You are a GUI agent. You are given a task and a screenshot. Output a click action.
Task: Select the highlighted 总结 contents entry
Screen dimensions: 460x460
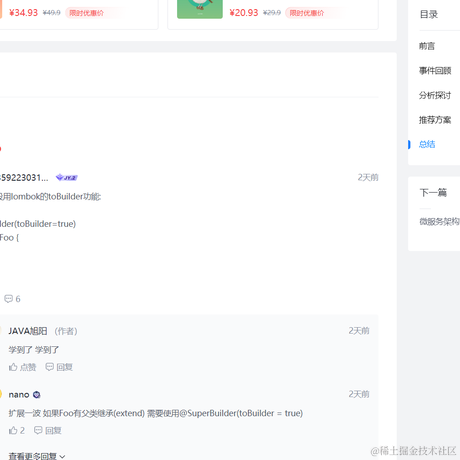coord(427,144)
